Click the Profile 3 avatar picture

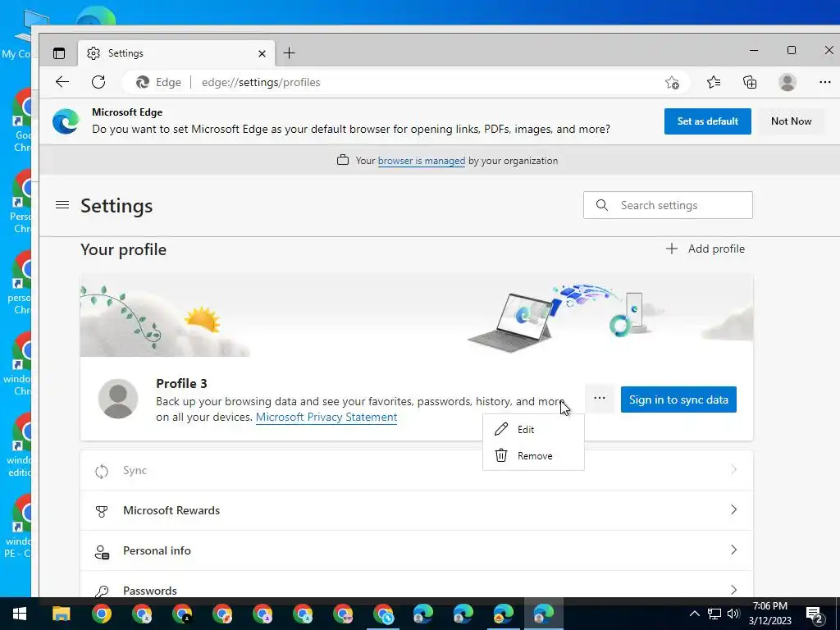click(118, 399)
